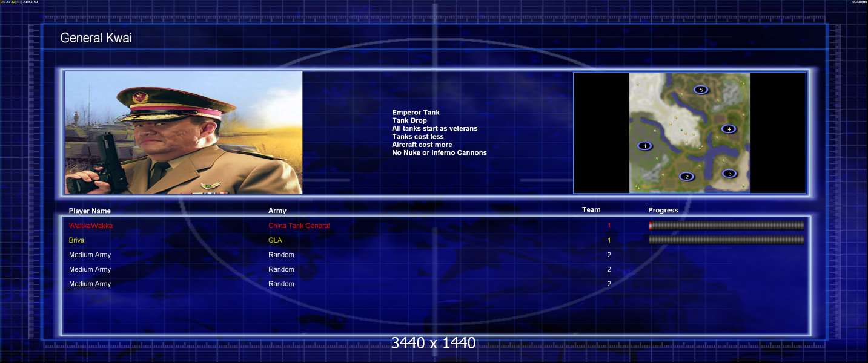868x363 pixels.
Task: Select start position marker 4 on minimap
Action: (x=729, y=129)
